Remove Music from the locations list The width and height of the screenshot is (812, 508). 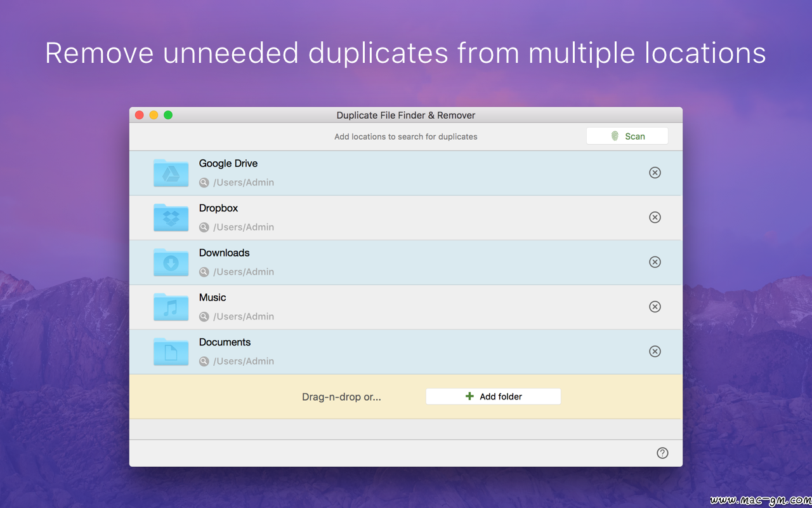pos(655,307)
